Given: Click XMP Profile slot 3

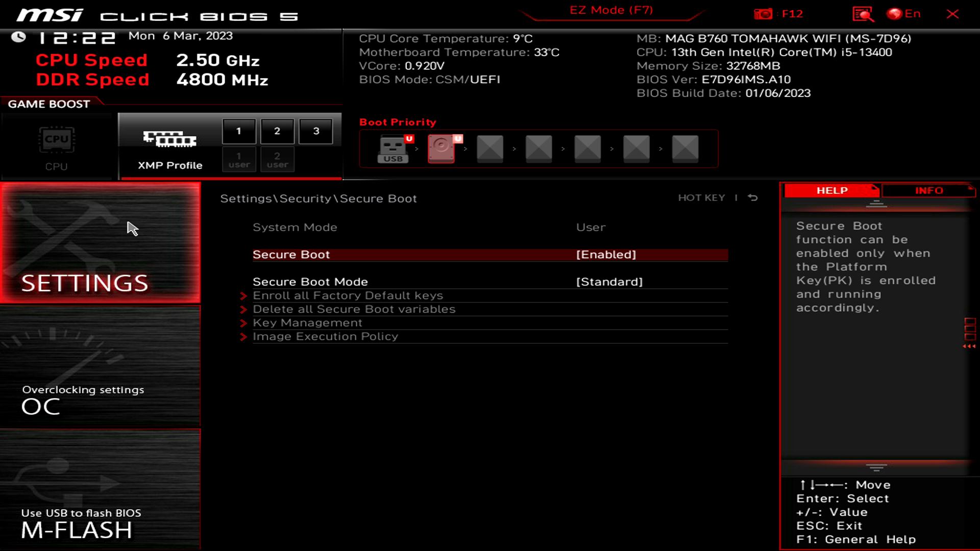Looking at the screenshot, I should [315, 131].
